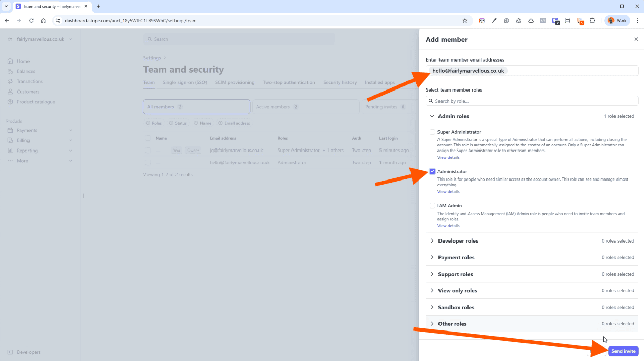The width and height of the screenshot is (644, 361).
Task: Open browser Extensions puzzle icon
Action: pyautogui.click(x=592, y=21)
